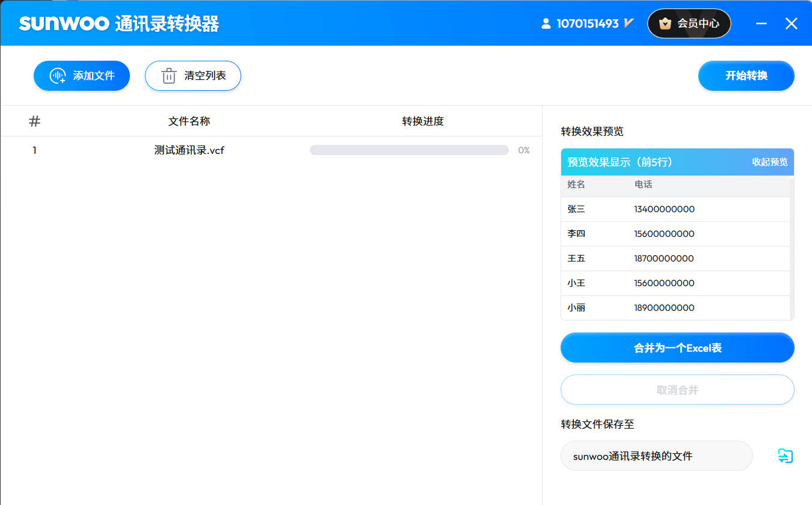Screen dimensions: 812x505
Task: Open the save folder browse icon
Action: coord(785,456)
